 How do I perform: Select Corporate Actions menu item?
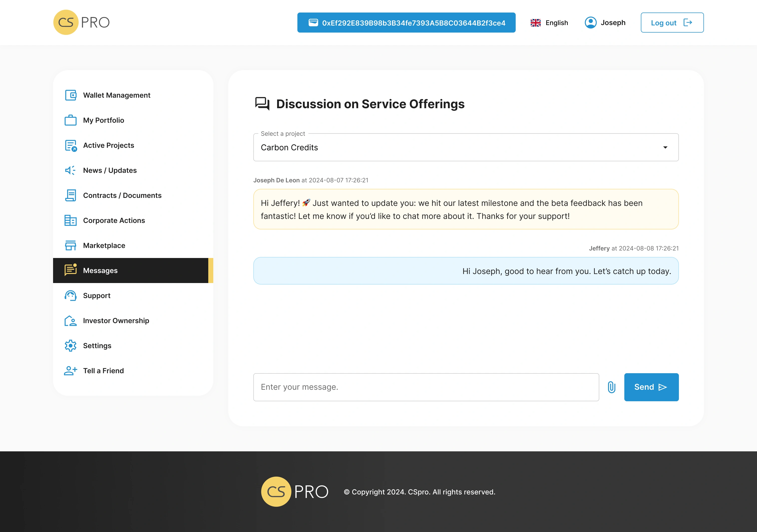(114, 221)
